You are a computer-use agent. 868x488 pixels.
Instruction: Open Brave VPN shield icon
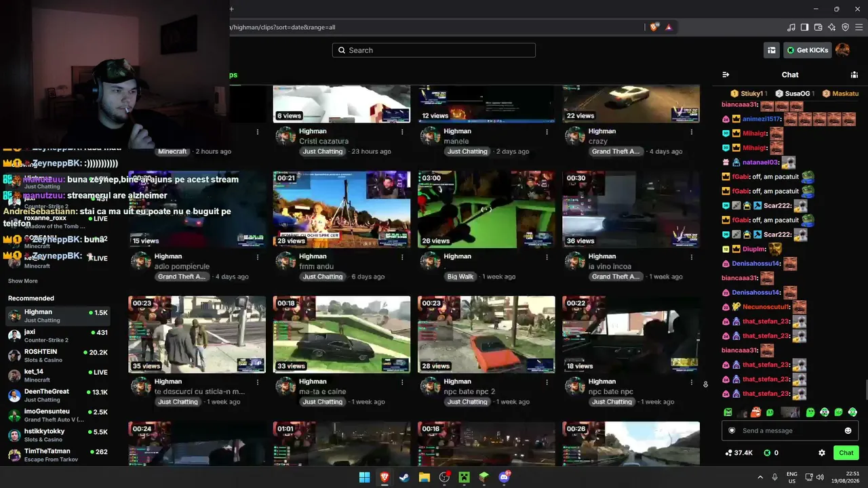[x=846, y=27]
